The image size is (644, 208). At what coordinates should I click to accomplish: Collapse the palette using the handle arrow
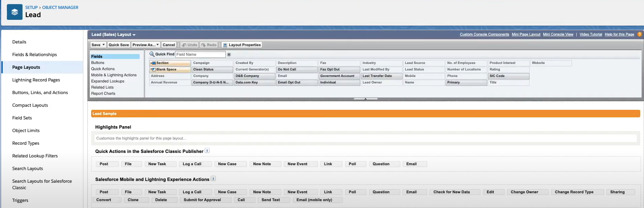point(365,99)
